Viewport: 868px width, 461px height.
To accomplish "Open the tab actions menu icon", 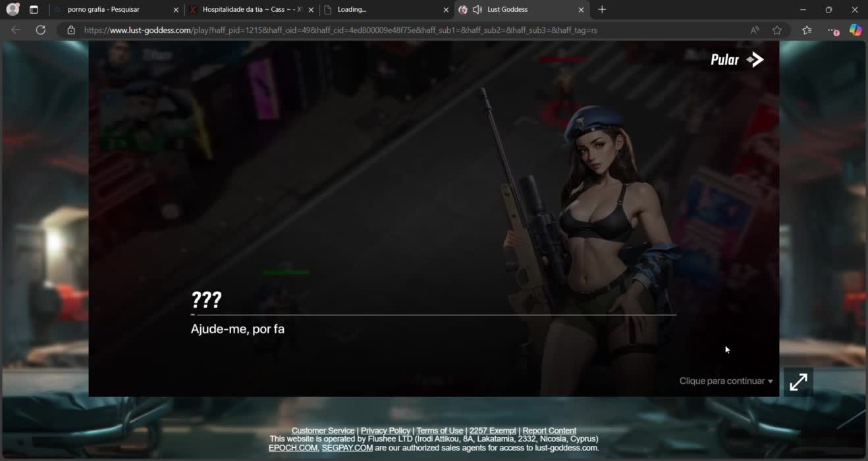I will click(x=34, y=10).
